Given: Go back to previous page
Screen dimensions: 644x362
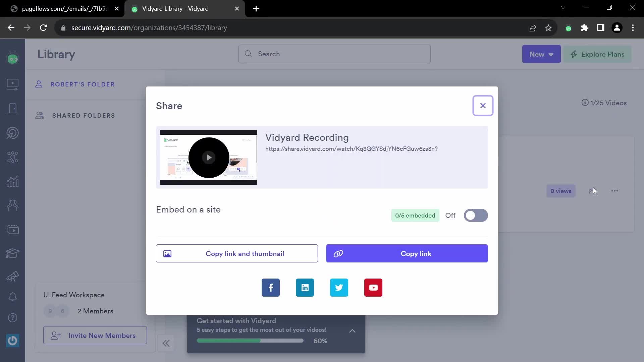Looking at the screenshot, I should point(11,28).
